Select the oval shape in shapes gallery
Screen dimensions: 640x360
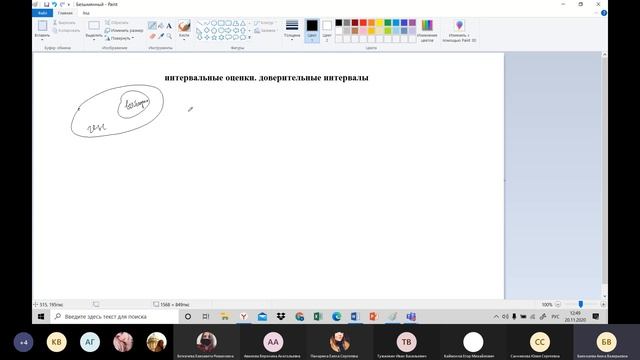click(214, 23)
